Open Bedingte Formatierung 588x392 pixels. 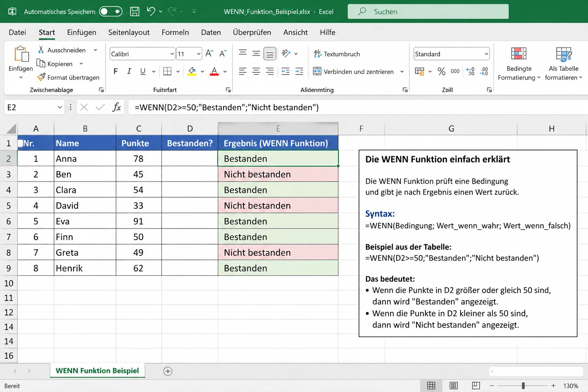(519, 64)
